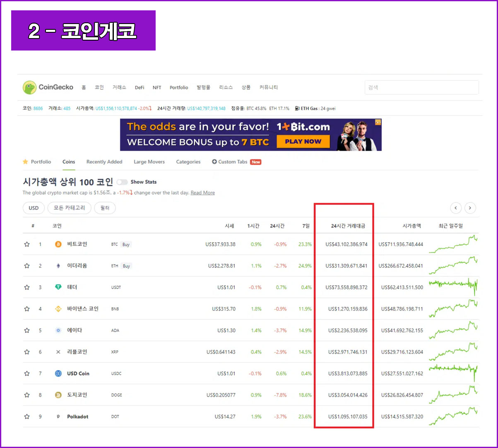Star the ADA row as favorite
498x448 pixels.
tap(27, 330)
